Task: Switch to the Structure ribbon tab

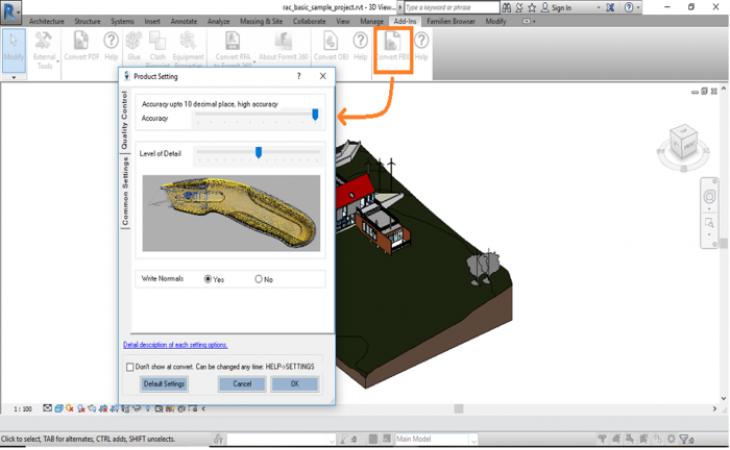Action: pos(87,21)
